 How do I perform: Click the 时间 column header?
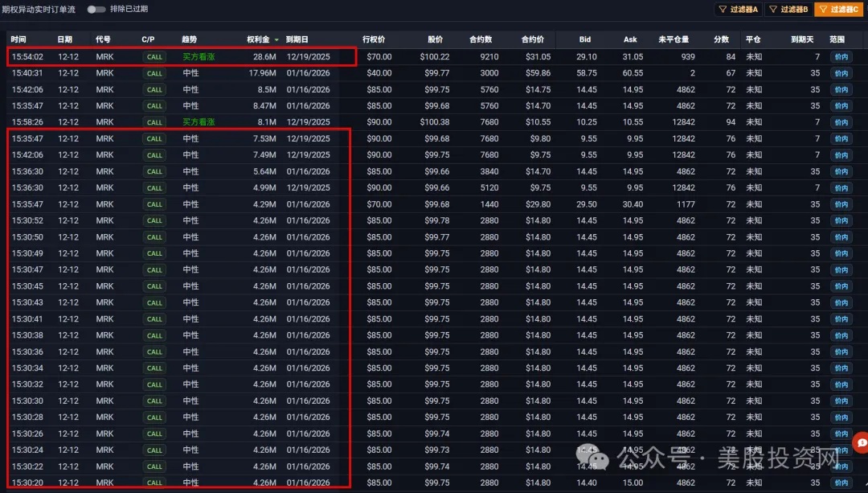(x=18, y=39)
